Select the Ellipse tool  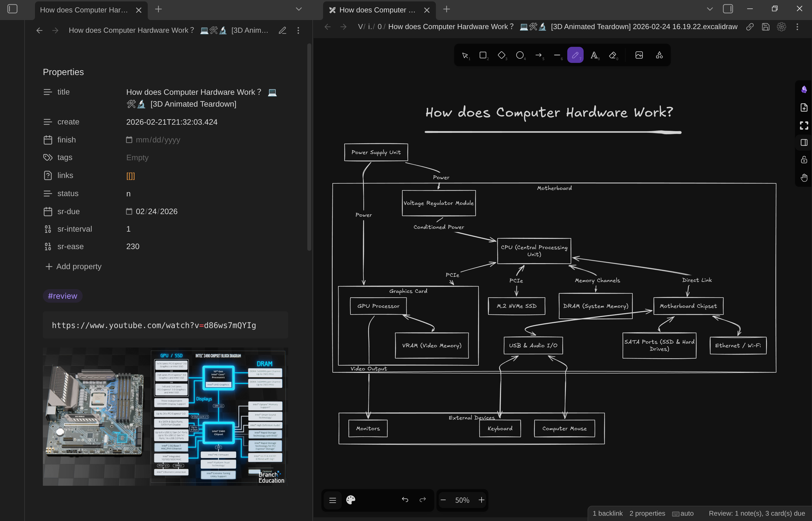pyautogui.click(x=520, y=55)
